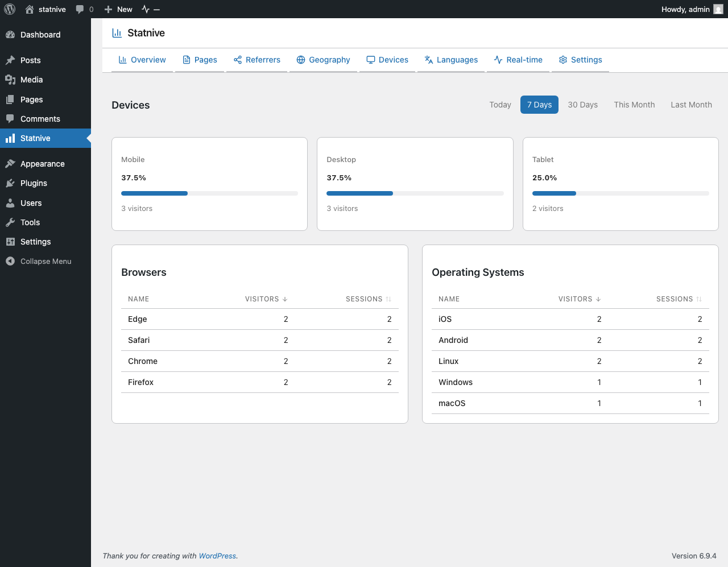Click the Mobile visitors progress bar

coord(209,193)
